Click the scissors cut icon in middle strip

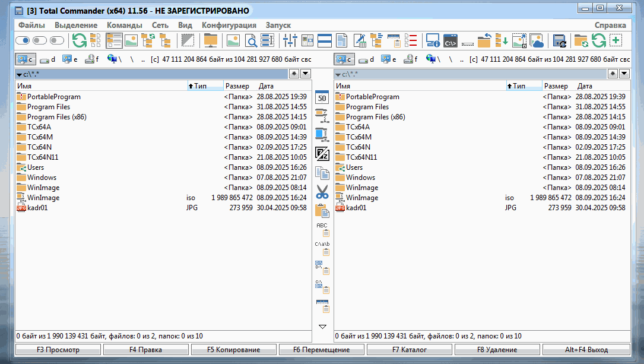[322, 192]
